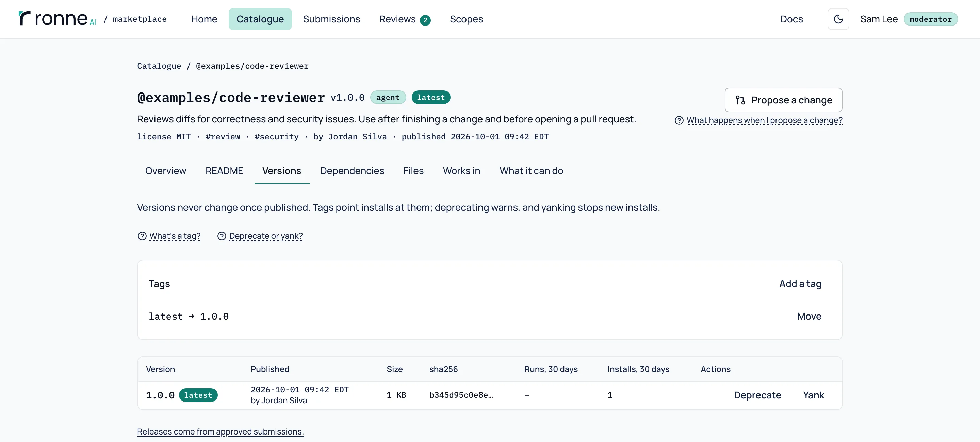
Task: Switch to the Overview tab
Action: pyautogui.click(x=165, y=171)
